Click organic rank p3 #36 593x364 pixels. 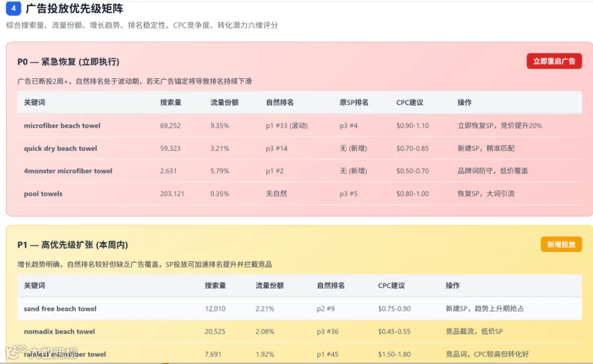coord(327,332)
